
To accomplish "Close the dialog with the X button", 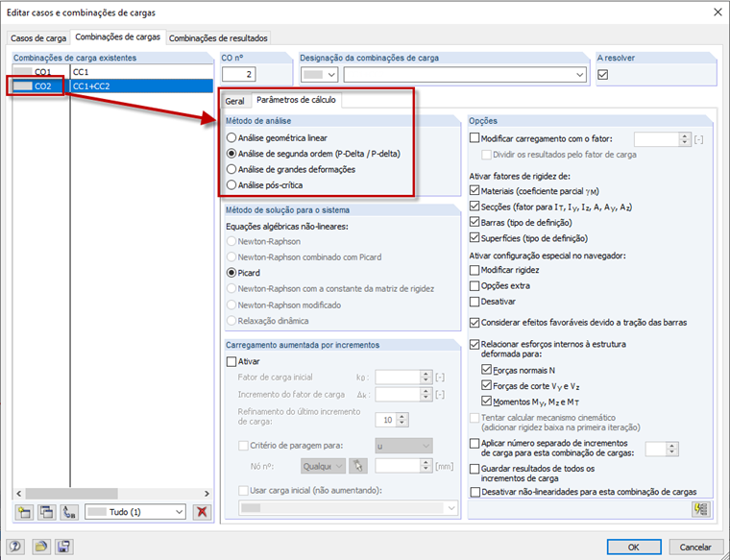I will 718,12.
